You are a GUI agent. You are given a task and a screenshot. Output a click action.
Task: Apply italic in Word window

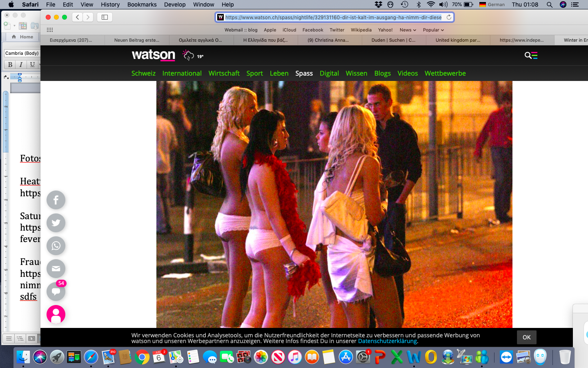[21, 65]
